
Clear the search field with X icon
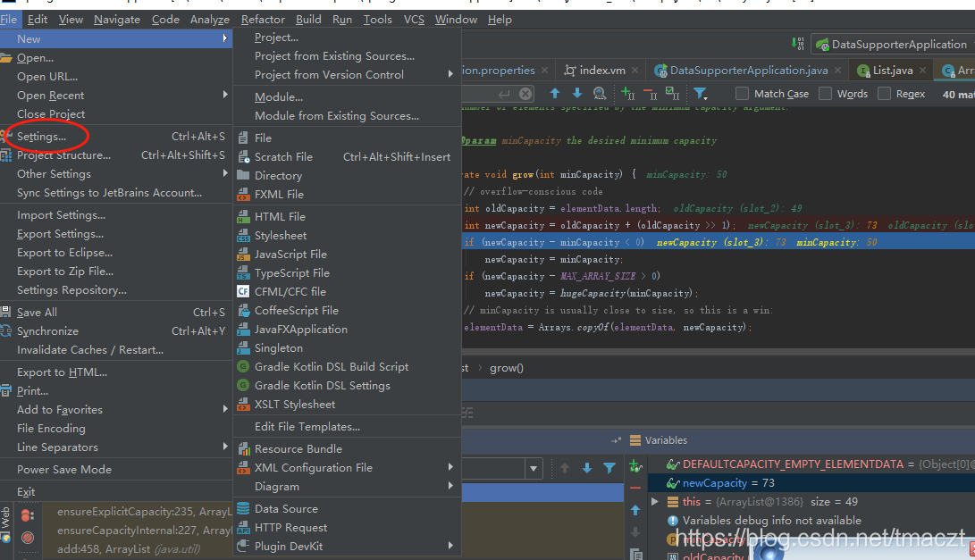525,93
